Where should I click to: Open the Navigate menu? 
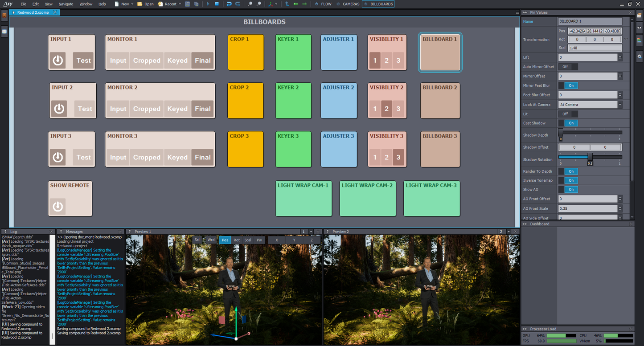[66, 4]
